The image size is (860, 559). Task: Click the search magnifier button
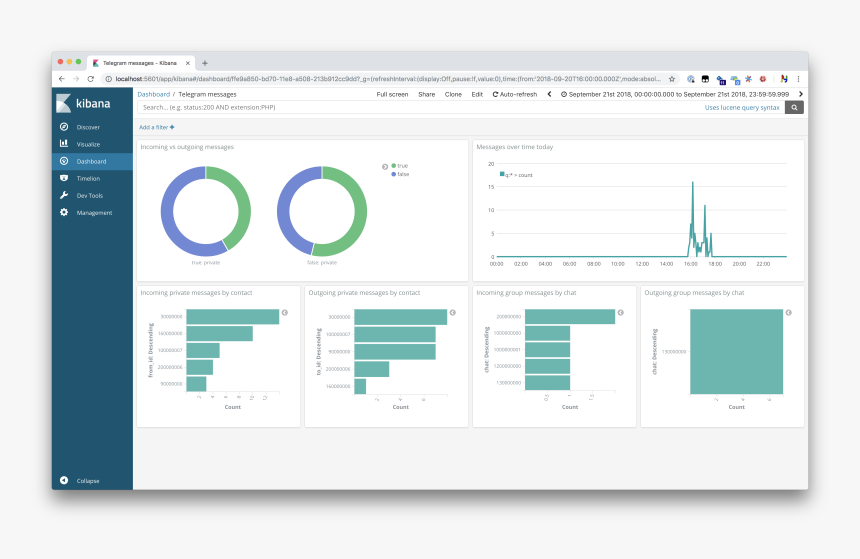tap(794, 107)
